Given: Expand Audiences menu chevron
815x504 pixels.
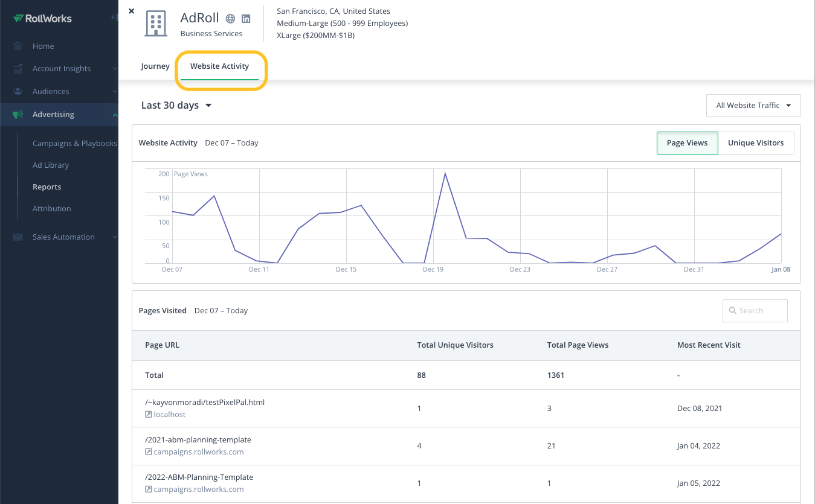Looking at the screenshot, I should (x=115, y=91).
